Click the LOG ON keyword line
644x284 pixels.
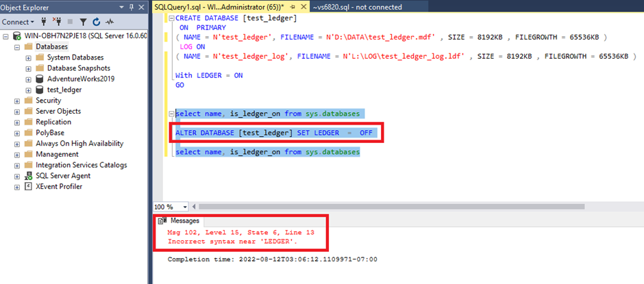point(193,47)
